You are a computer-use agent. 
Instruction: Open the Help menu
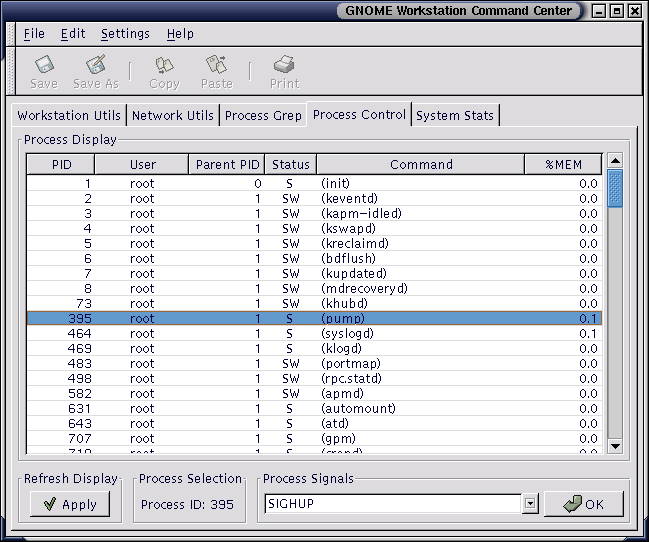coord(180,34)
